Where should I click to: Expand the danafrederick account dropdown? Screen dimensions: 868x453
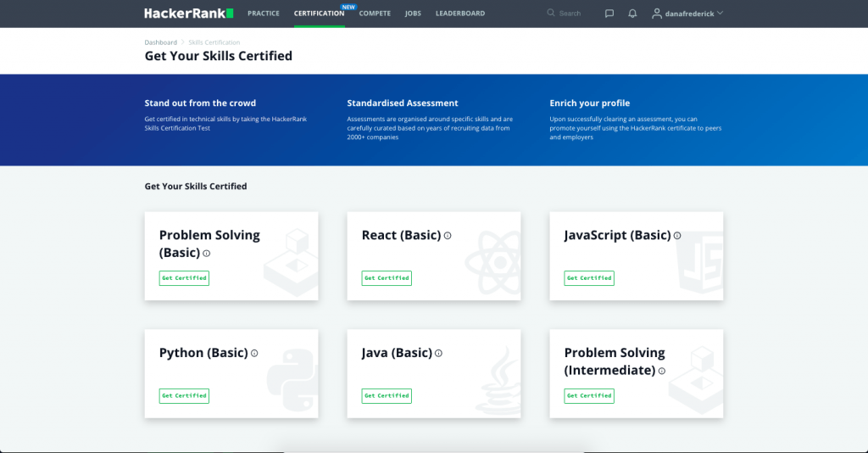(x=720, y=13)
